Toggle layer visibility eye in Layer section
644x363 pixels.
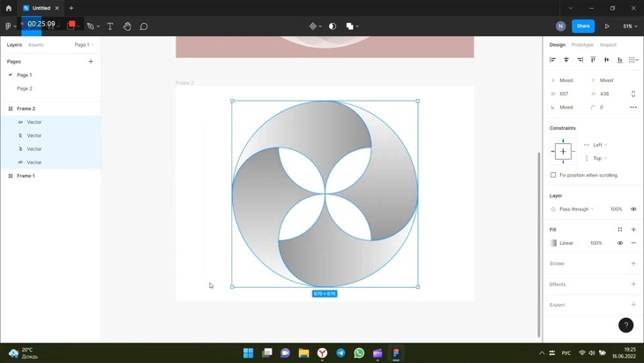pyautogui.click(x=633, y=209)
